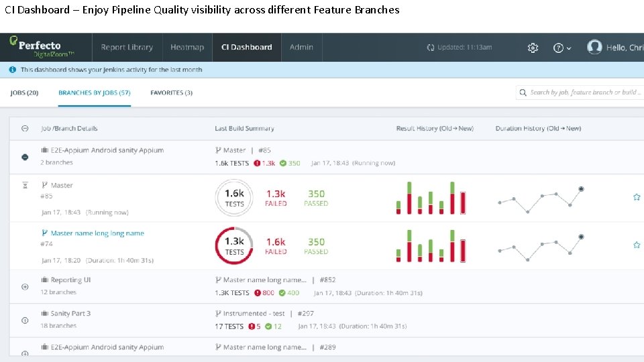
Task: Click the 17 TESTS text for Sanity Part 3
Action: tap(229, 326)
